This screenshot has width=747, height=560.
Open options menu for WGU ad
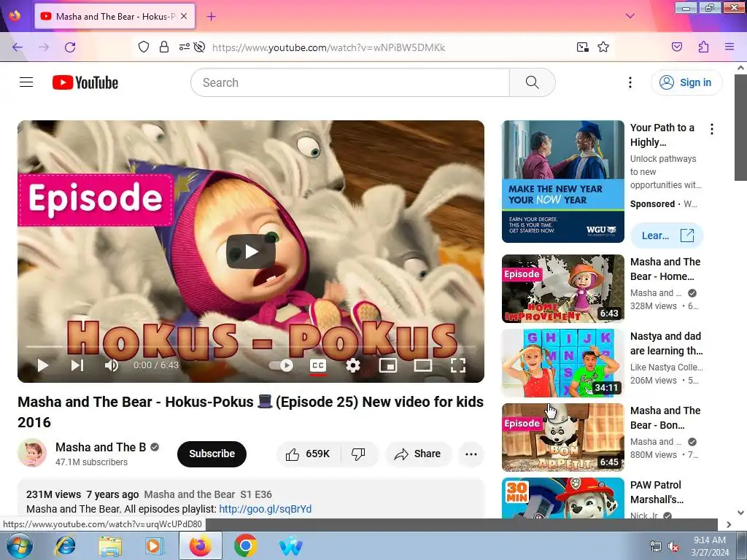[712, 129]
